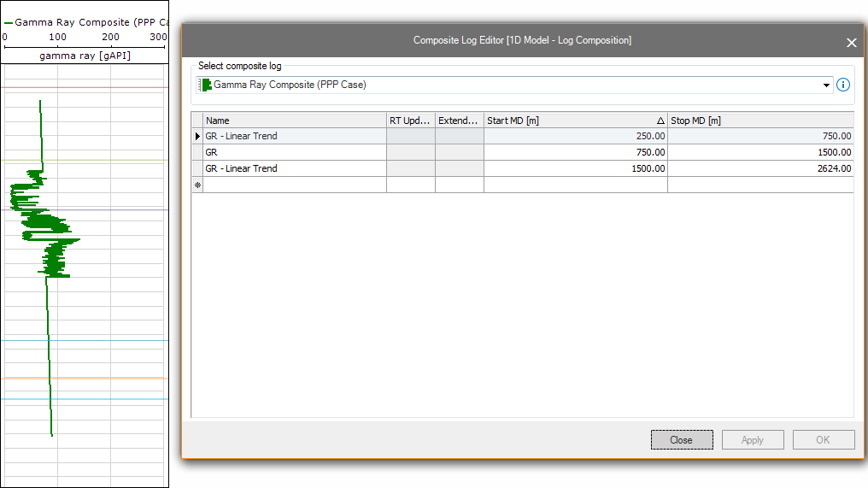Click the new-row asterisk marker

(197, 185)
